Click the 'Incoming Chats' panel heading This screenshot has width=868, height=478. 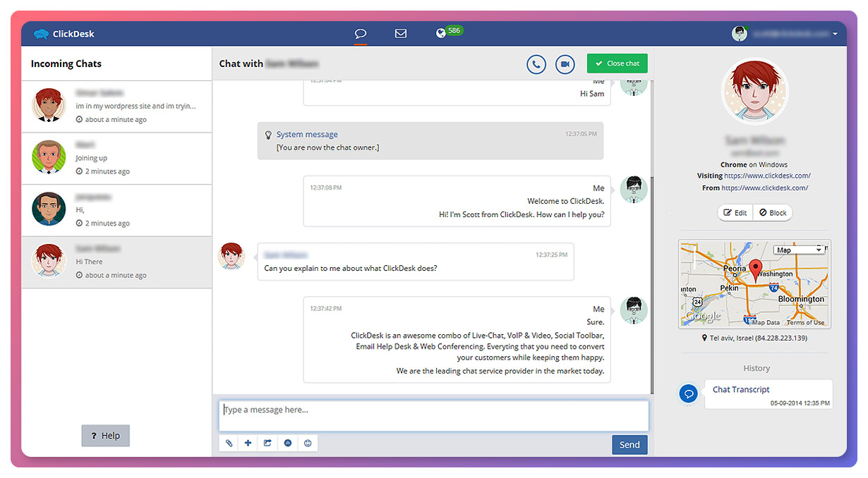pyautogui.click(x=66, y=63)
